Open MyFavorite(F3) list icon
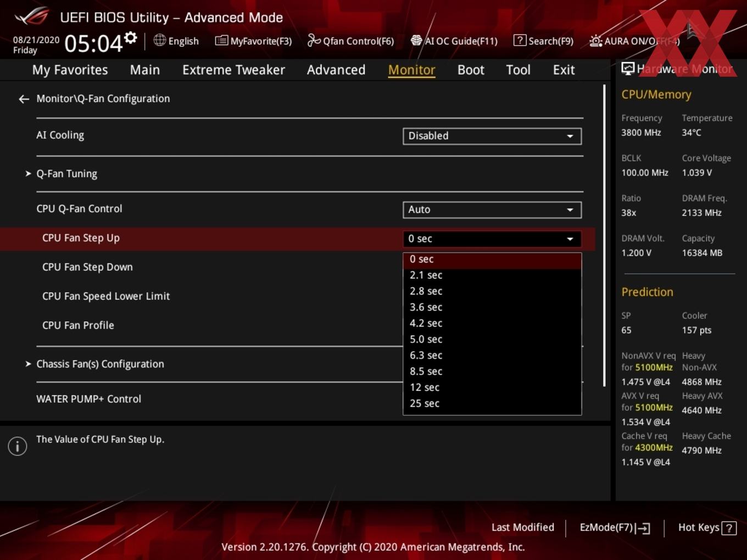The height and width of the screenshot is (560, 747). [x=221, y=41]
